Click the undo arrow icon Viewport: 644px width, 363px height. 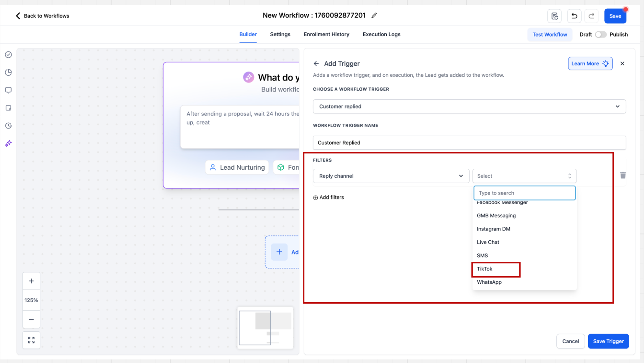tap(574, 16)
